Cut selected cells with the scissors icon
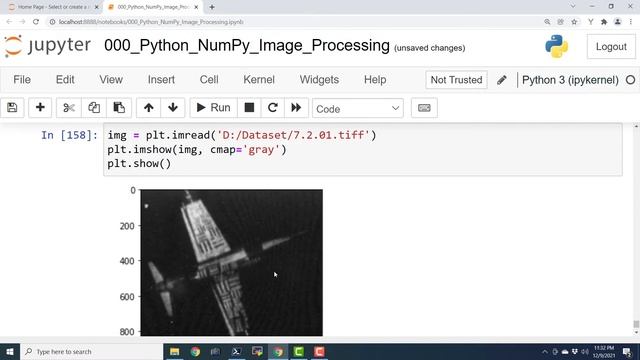Image resolution: width=640 pixels, height=360 pixels. click(x=69, y=108)
